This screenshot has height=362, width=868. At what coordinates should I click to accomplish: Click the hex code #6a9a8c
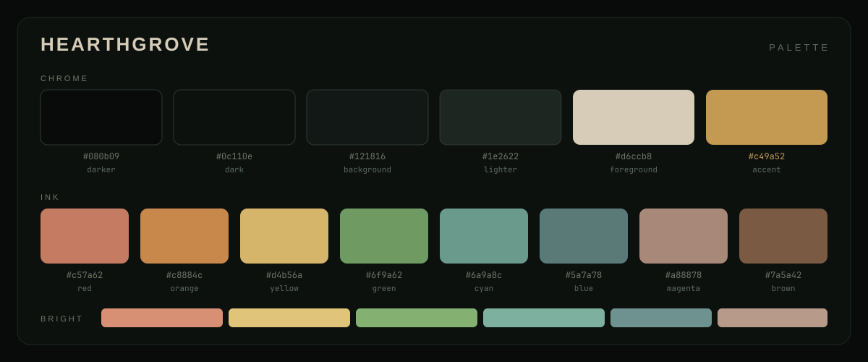(x=484, y=275)
